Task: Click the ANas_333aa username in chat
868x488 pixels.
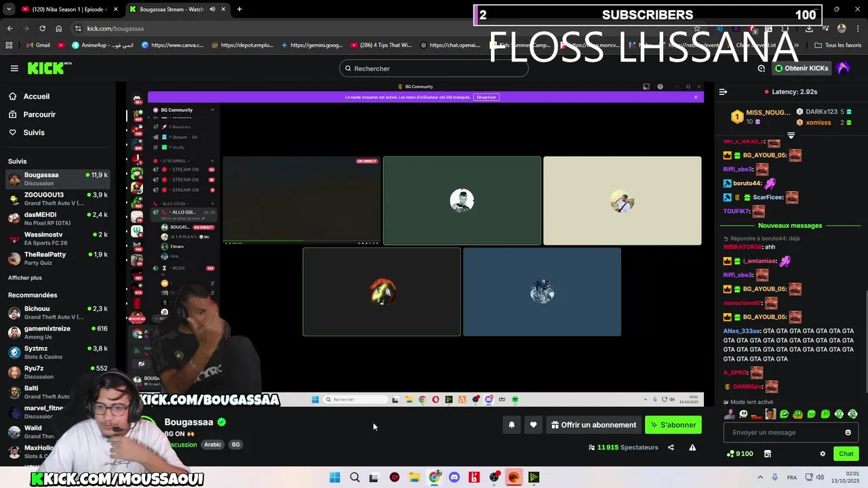Action: [x=742, y=331]
